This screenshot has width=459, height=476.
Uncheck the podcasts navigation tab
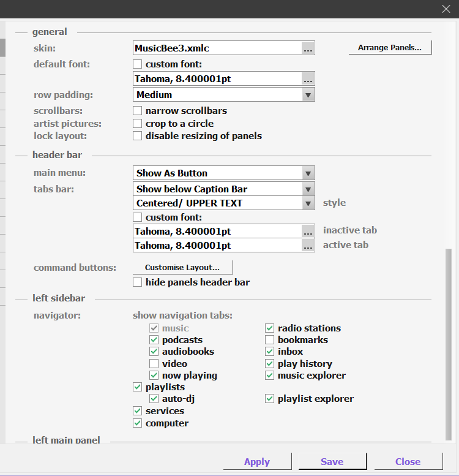pos(154,340)
